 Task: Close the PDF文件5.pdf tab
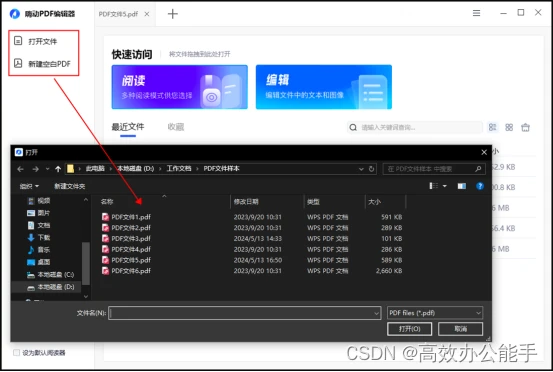point(147,14)
